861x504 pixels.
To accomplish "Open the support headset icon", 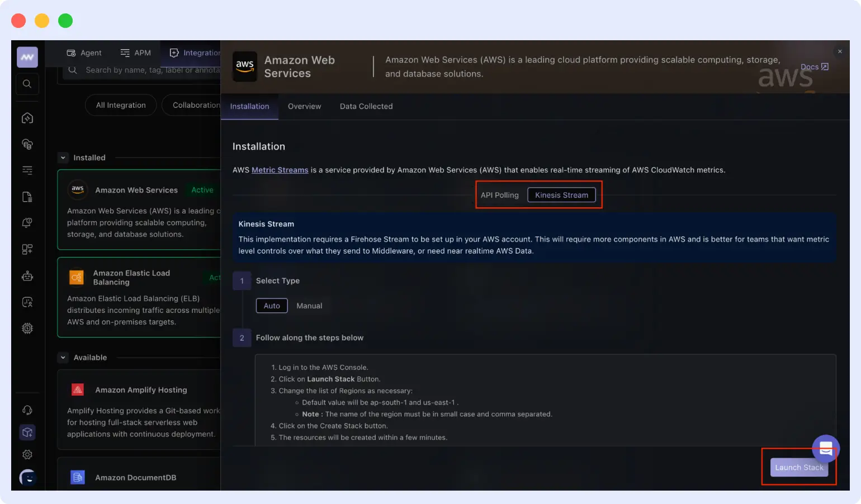I will click(27, 410).
